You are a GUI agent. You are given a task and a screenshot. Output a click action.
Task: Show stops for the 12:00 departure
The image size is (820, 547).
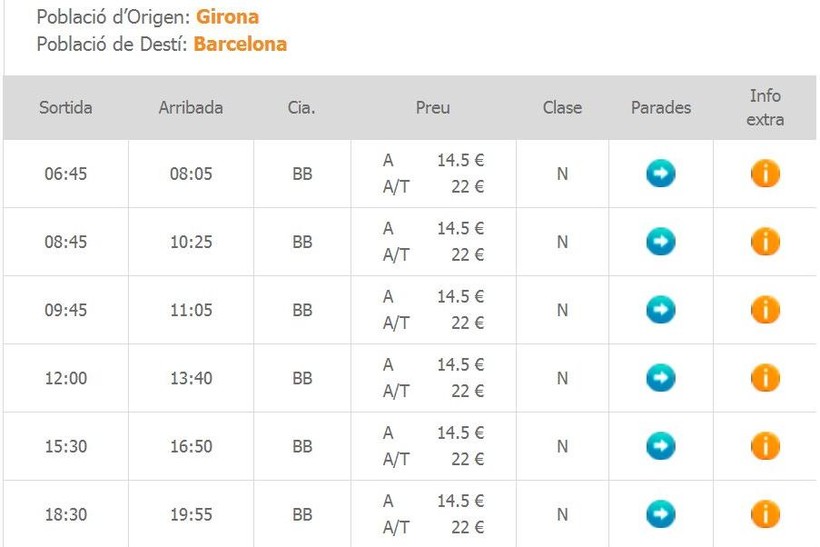pyautogui.click(x=660, y=378)
